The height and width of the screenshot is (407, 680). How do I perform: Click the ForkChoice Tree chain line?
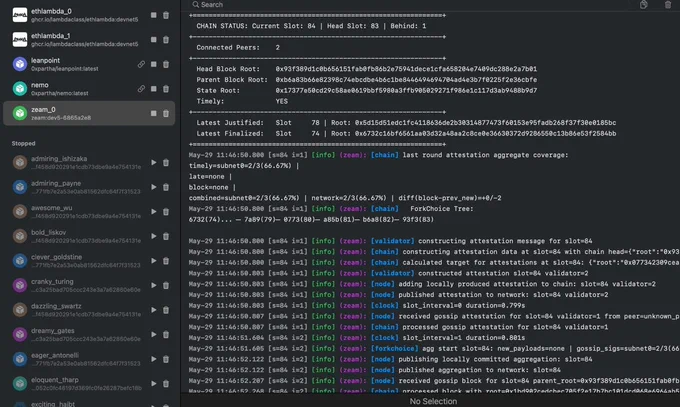point(311,220)
